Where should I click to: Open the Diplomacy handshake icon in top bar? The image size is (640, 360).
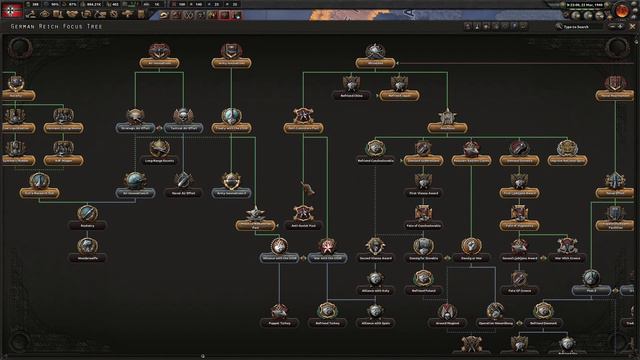click(72, 15)
